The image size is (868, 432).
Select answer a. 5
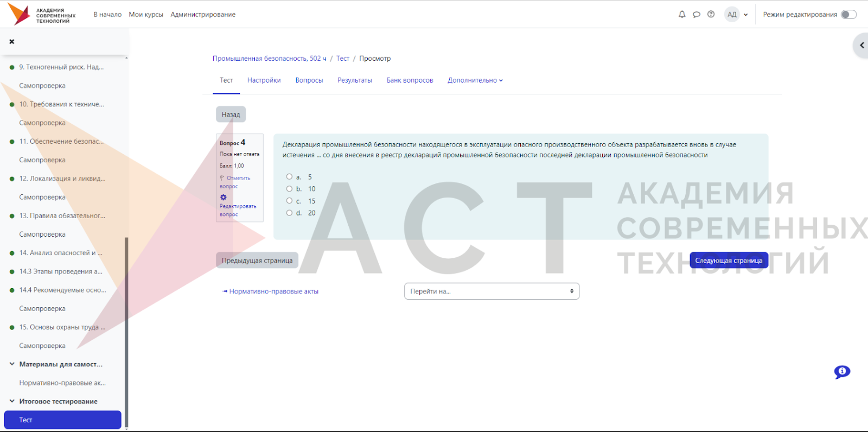(x=289, y=177)
